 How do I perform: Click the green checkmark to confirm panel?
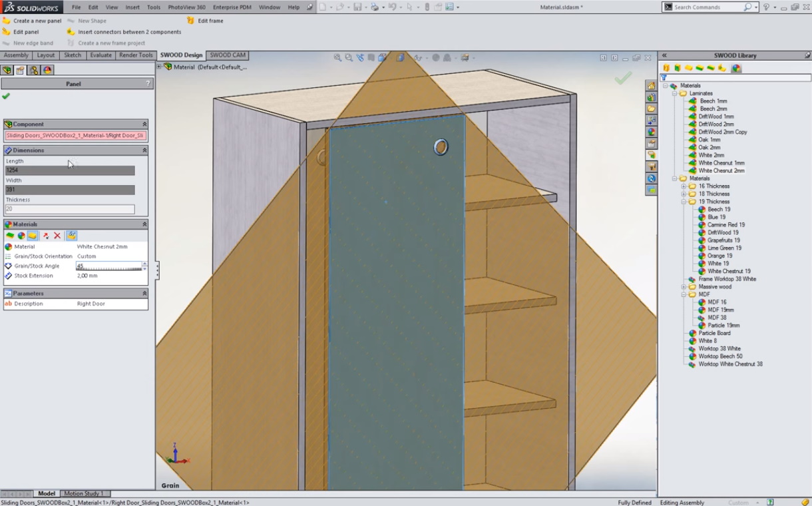6,97
